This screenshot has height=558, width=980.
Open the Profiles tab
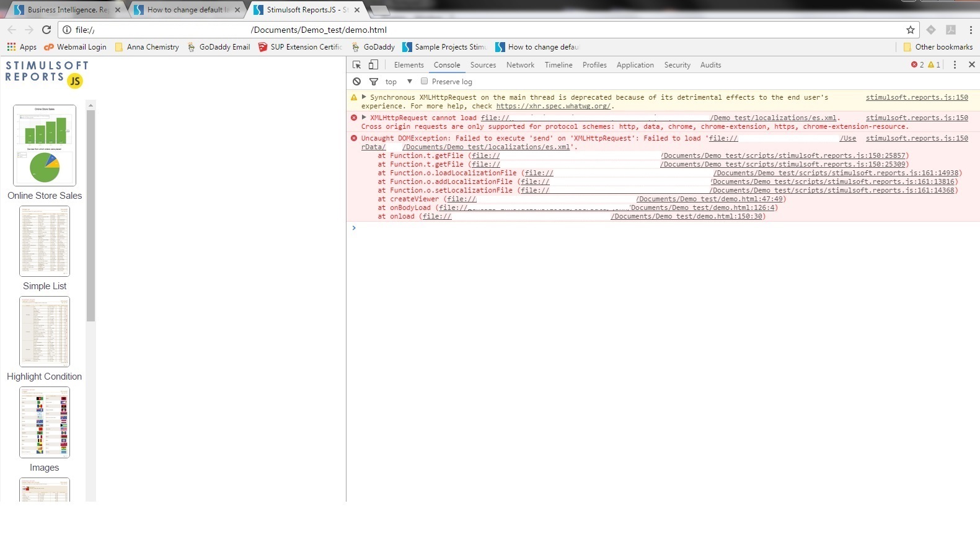pos(594,64)
